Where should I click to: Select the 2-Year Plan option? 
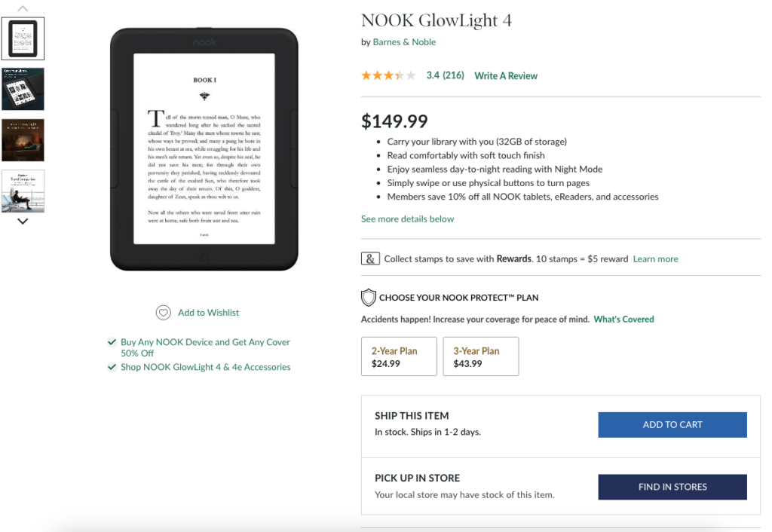tap(399, 356)
